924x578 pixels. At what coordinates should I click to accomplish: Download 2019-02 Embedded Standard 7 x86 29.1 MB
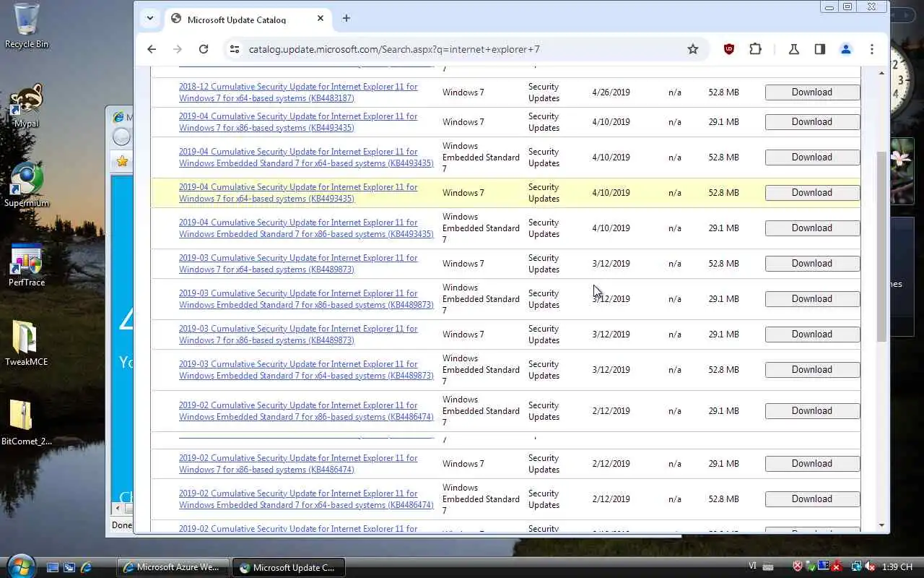click(812, 411)
